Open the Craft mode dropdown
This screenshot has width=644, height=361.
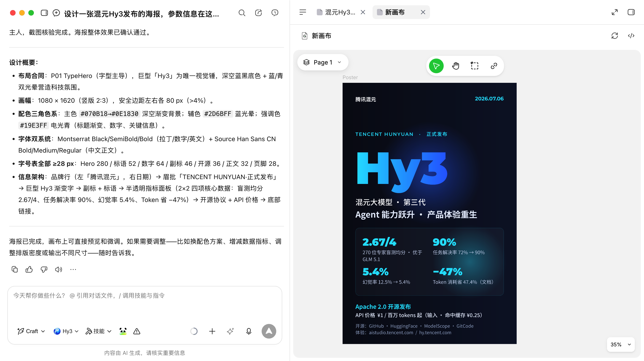(31, 331)
